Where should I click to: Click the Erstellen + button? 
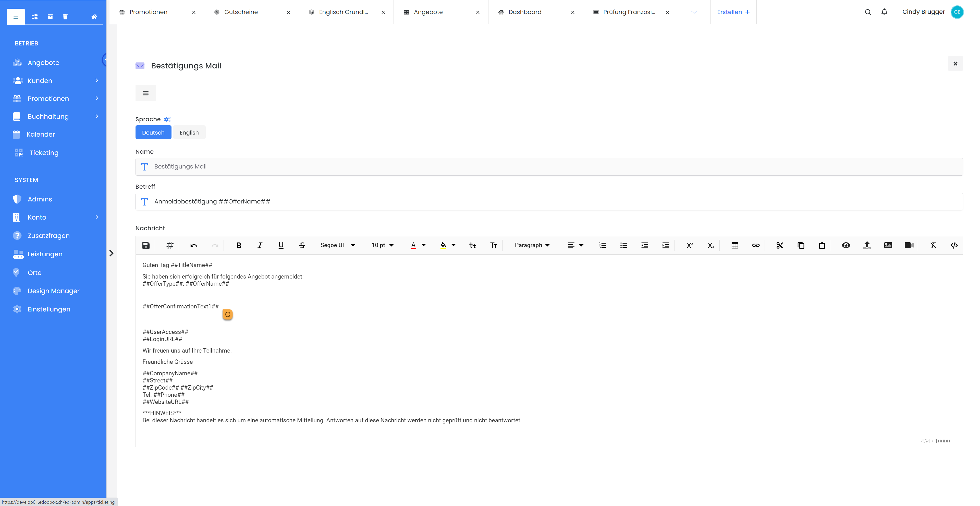click(733, 12)
